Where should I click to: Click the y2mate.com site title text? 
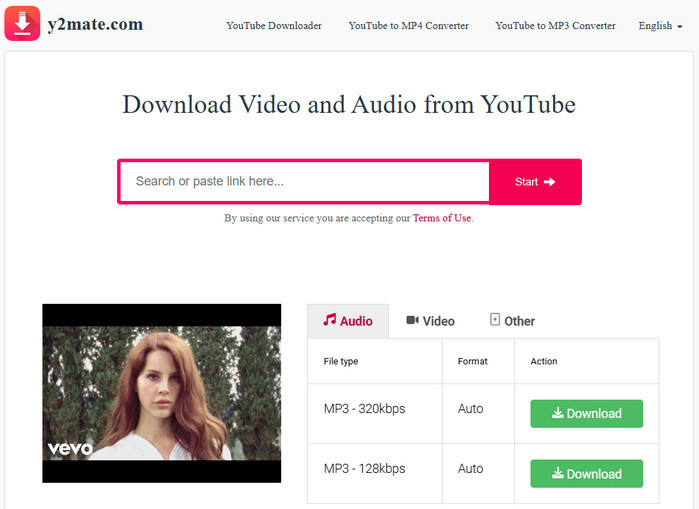95,24
